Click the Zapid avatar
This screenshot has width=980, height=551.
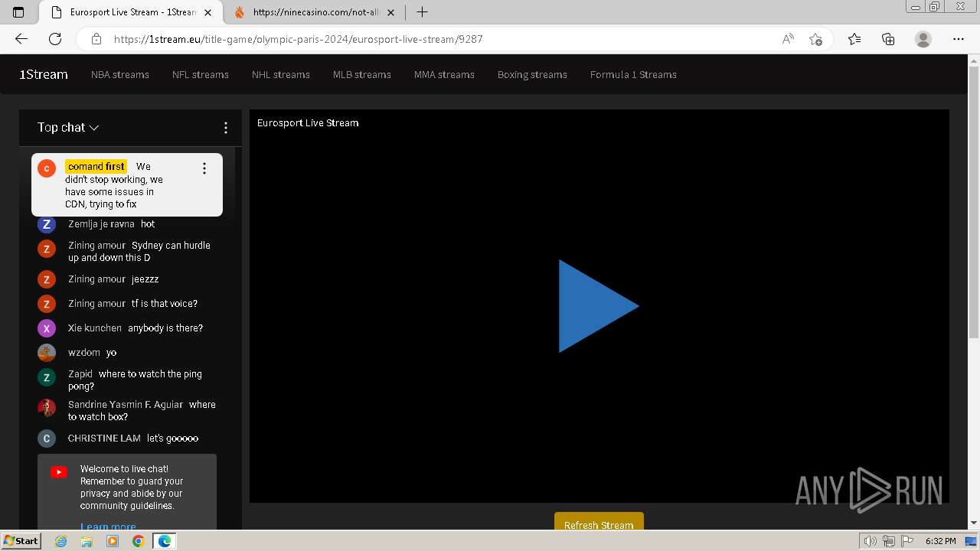point(47,377)
